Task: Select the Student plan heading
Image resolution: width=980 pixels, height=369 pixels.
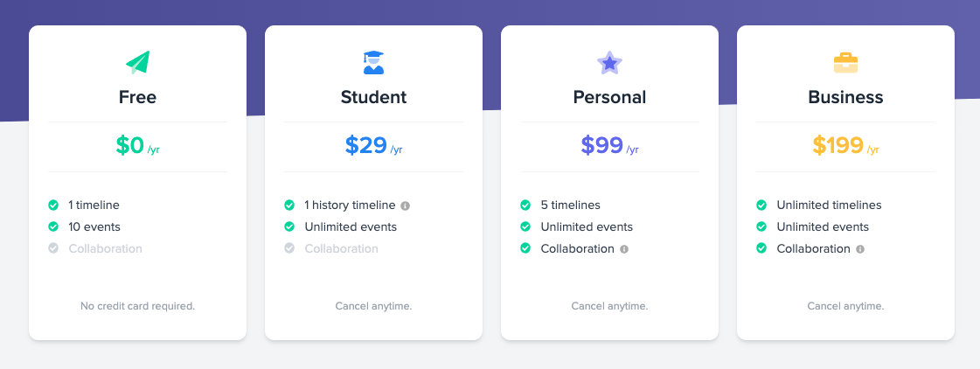Action: point(373,97)
